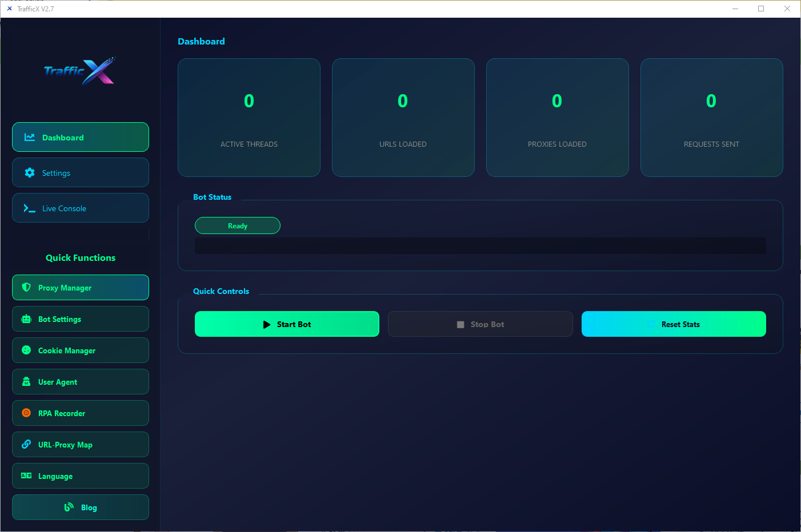Click the stop square icon on Stop Bot
The image size is (801, 532).
(x=460, y=324)
